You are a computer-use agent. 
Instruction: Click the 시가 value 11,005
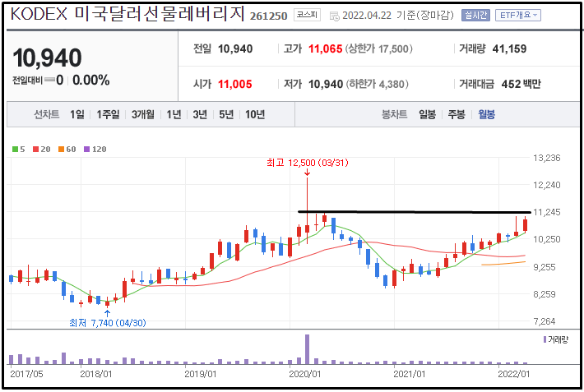click(235, 84)
